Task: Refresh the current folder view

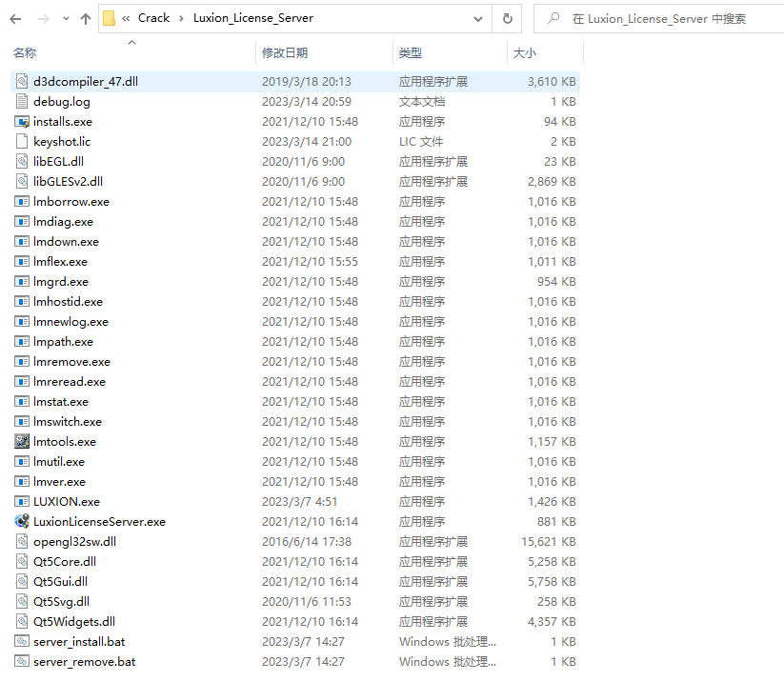Action: [x=508, y=18]
